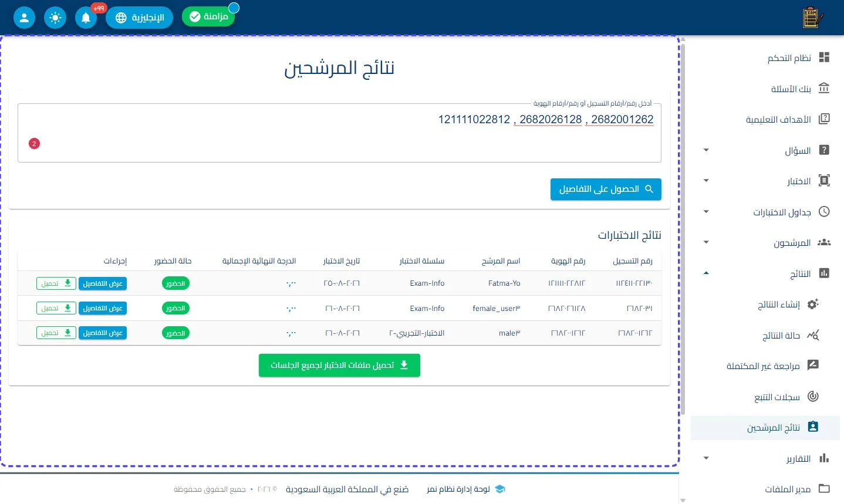Screen dimensions: 844x504
Task: Open الأهداف التعليمية icon
Action: (824, 119)
